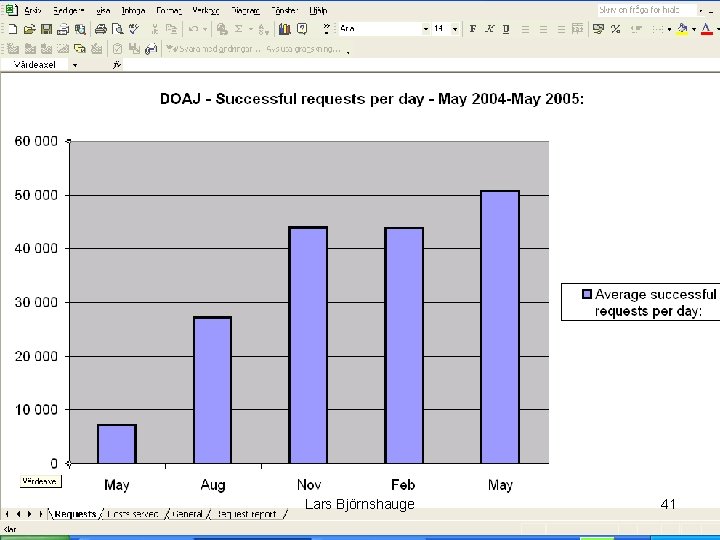This screenshot has height=540, width=720.
Task: Expand the standard toolbar options chevron
Action: 326,29
